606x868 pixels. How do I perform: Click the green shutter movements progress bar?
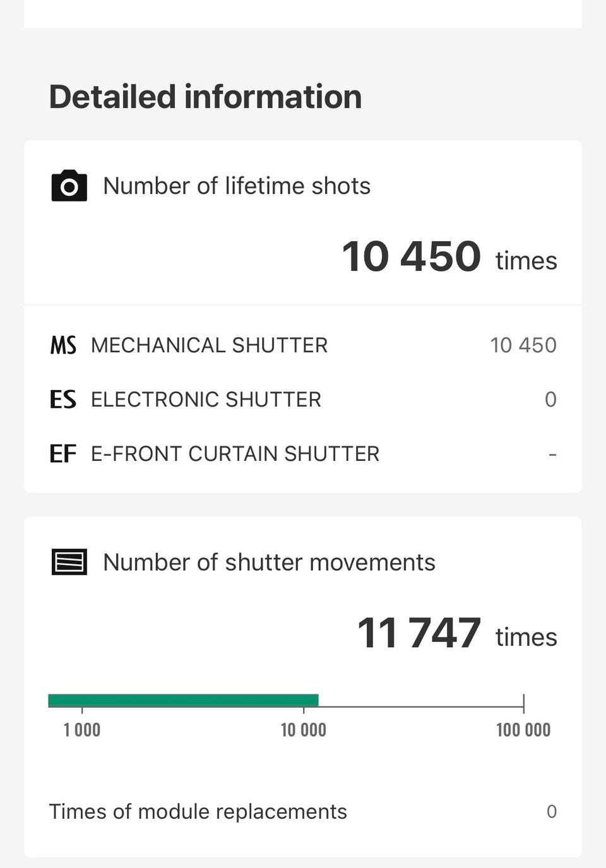(x=183, y=701)
